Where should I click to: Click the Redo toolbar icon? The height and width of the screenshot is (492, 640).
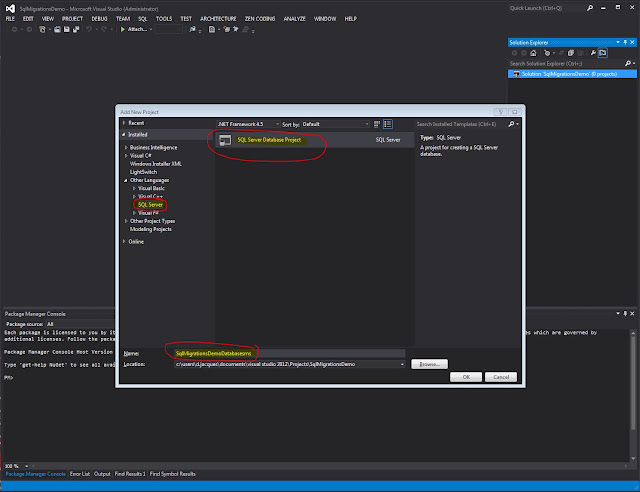104,29
